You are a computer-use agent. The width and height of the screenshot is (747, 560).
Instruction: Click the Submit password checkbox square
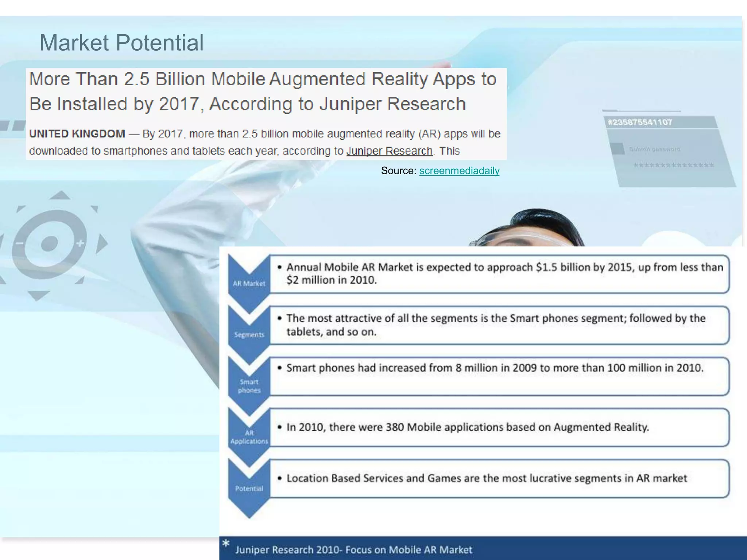(617, 149)
